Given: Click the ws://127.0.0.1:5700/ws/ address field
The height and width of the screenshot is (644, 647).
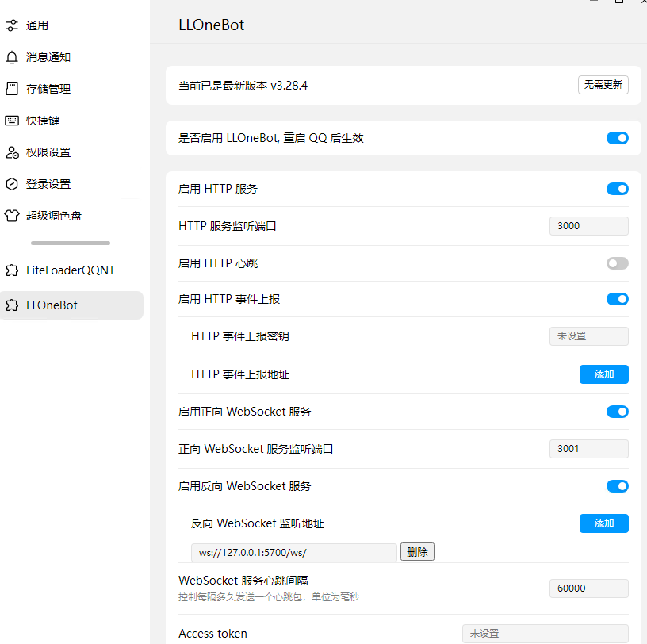Looking at the screenshot, I should click(294, 552).
